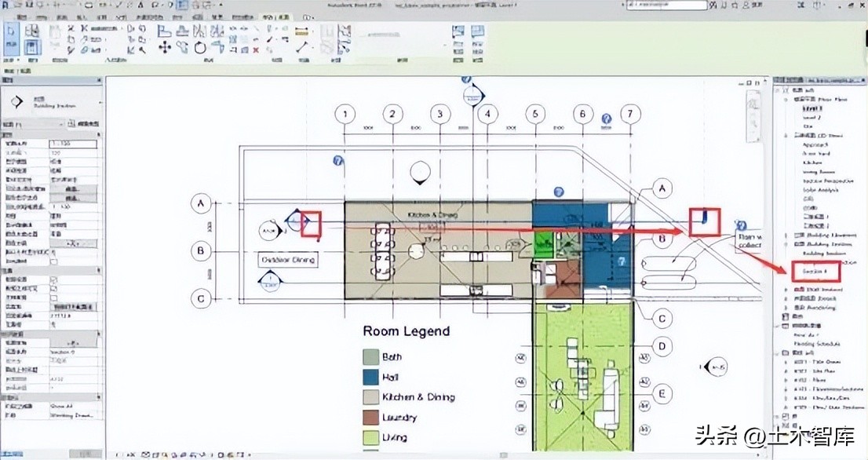Screen dimensions: 868x460
Task: Click the Size Crop icon left of Split Section
Action: point(458,31)
